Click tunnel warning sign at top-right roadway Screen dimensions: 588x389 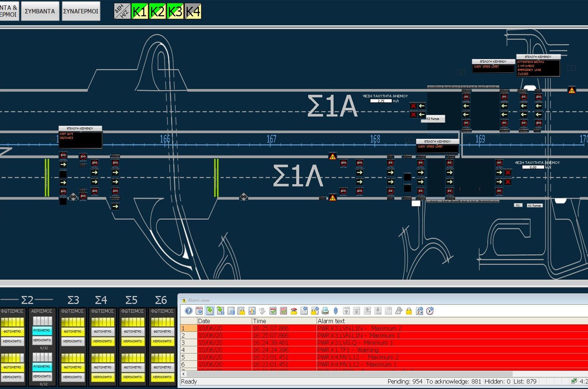pos(572,90)
